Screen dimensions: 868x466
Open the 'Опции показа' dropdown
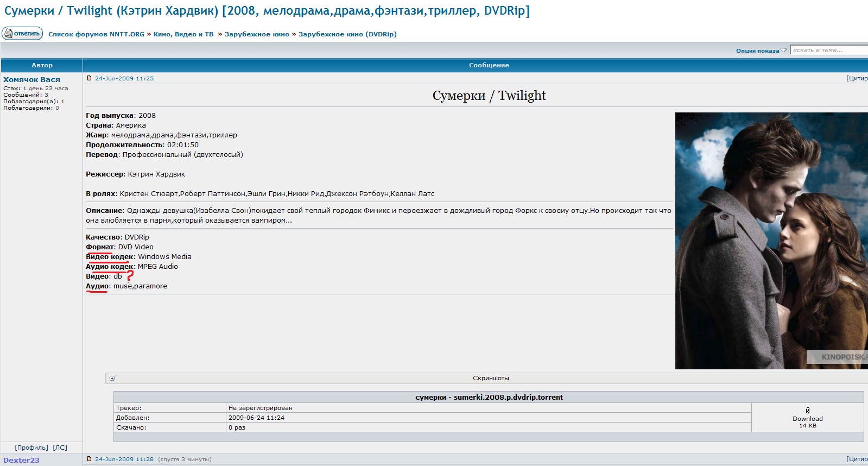click(760, 51)
